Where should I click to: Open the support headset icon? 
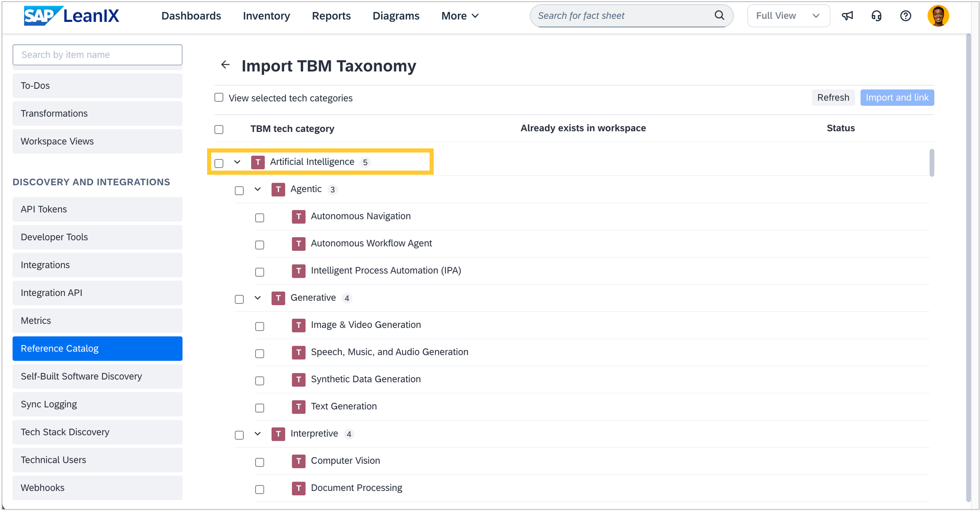click(x=876, y=16)
